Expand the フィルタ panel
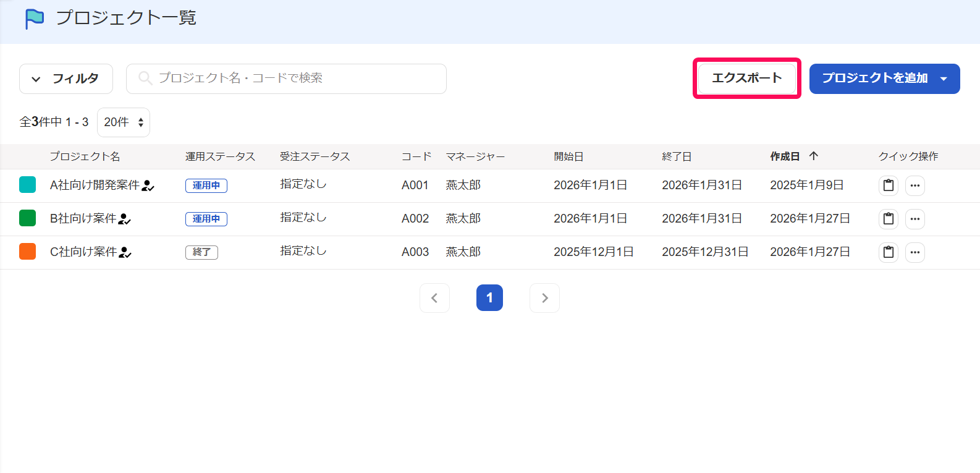 (66, 79)
